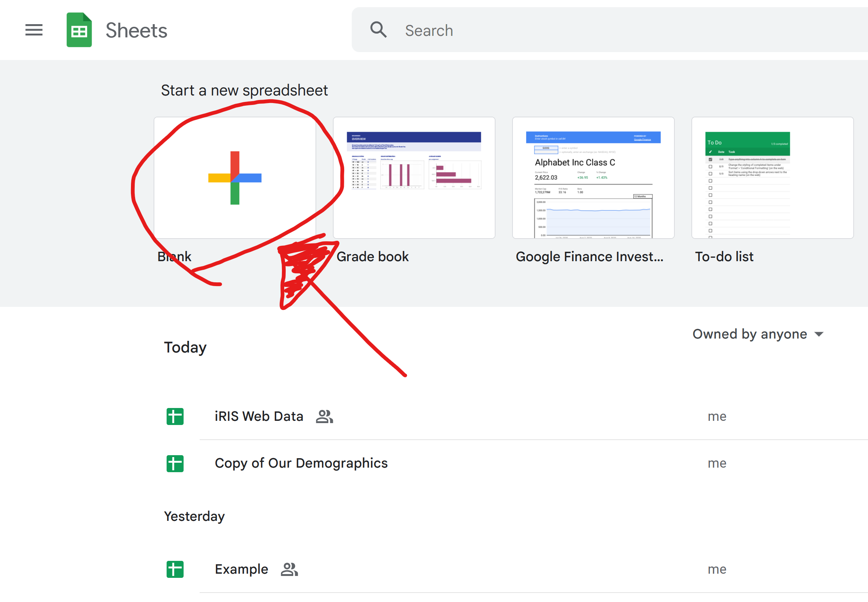
Task: Open the To-do list template thumbnail
Action: click(x=773, y=178)
